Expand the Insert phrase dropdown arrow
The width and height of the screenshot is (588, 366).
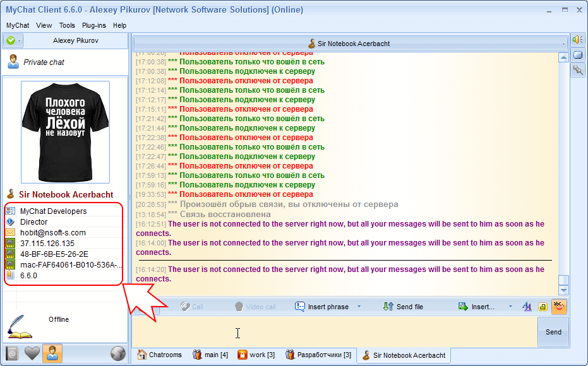(359, 307)
